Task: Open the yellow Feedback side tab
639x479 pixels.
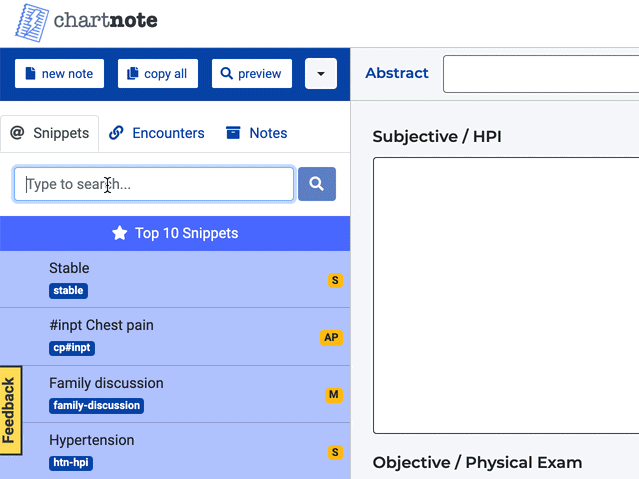Action: (11, 410)
